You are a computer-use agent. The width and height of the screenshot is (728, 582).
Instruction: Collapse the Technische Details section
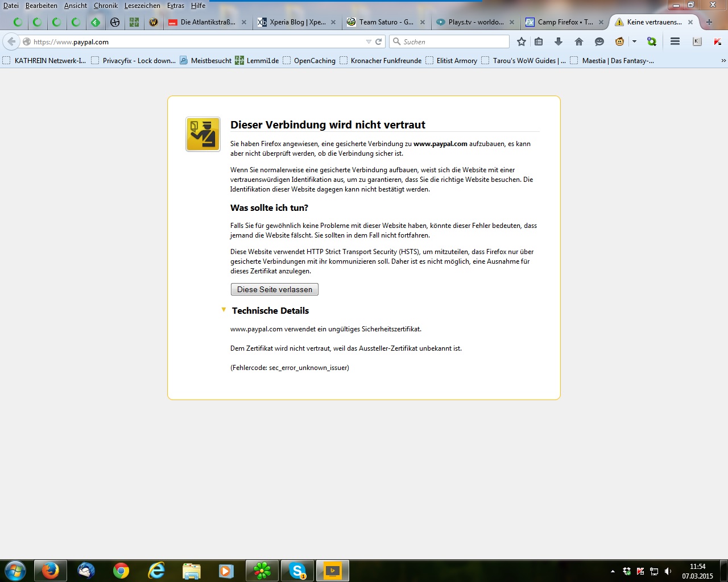coord(224,310)
